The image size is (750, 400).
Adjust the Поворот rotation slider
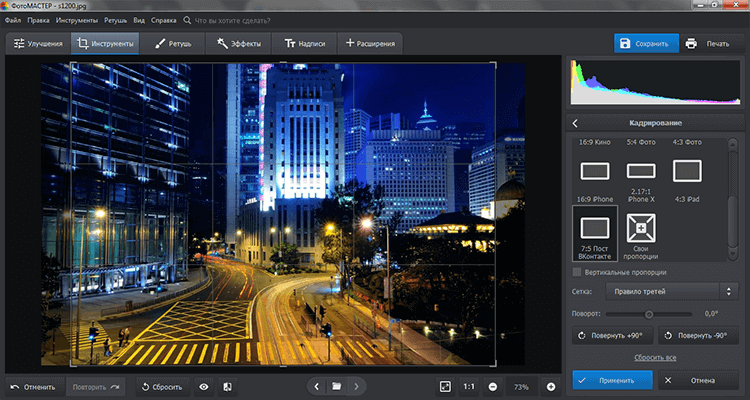tap(647, 314)
